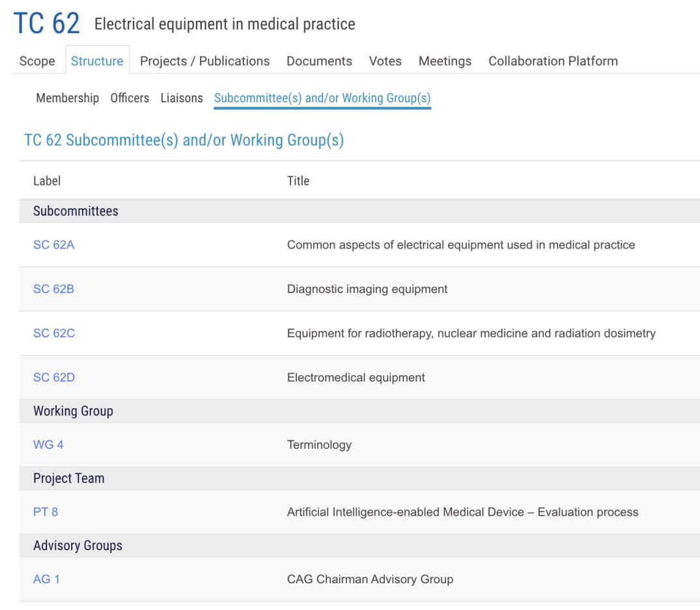700x610 pixels.
Task: Click 'Equipment for radiotherapy, nuclear medicine' title
Action: click(x=471, y=333)
